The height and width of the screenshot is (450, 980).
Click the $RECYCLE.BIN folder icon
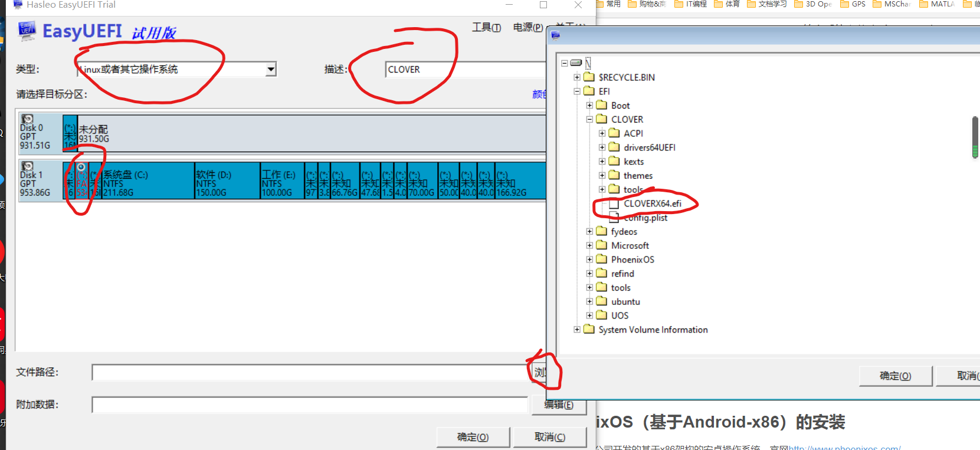[589, 77]
